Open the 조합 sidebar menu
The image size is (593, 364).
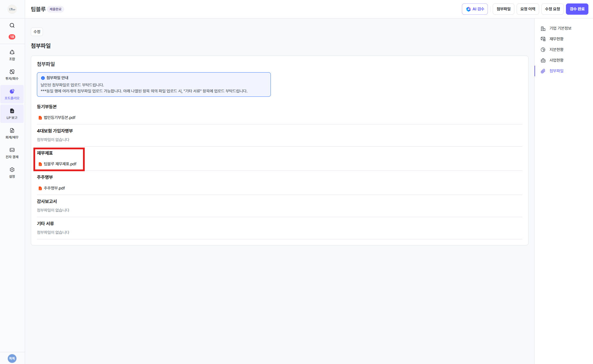tap(12, 55)
